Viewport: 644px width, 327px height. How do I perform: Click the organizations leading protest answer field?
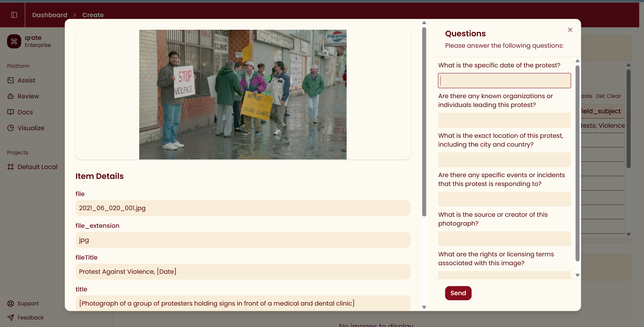click(x=504, y=120)
